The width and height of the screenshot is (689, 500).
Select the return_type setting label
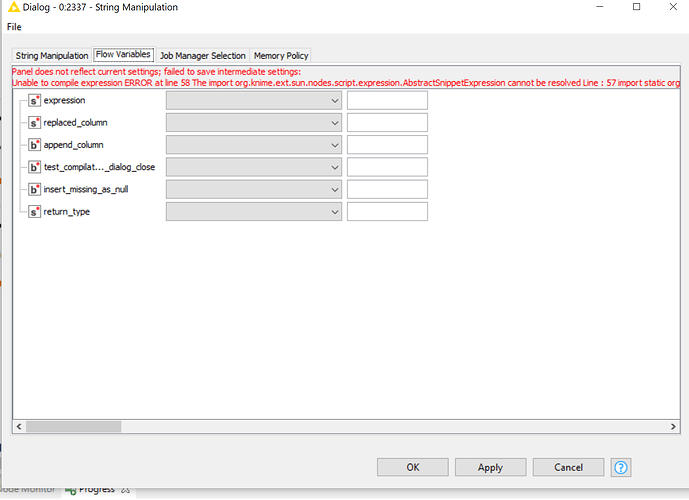[x=66, y=212]
